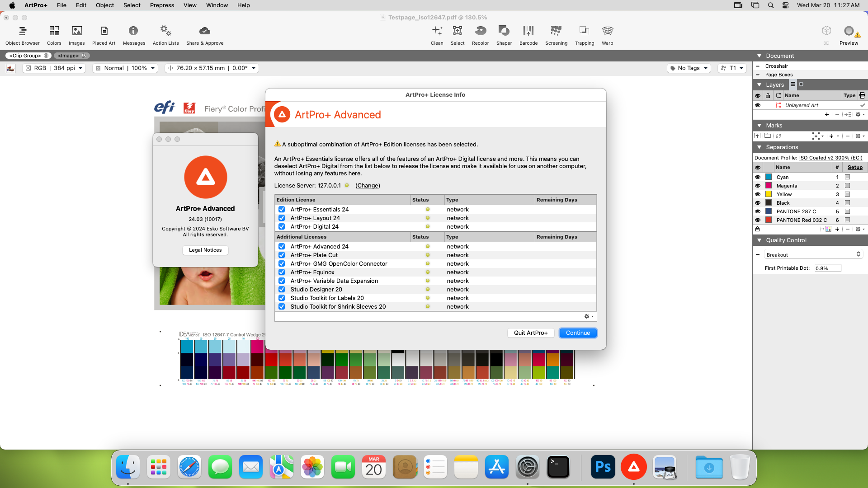
Task: Uncheck ArtPro+ Digital 24 license
Action: pyautogui.click(x=282, y=227)
